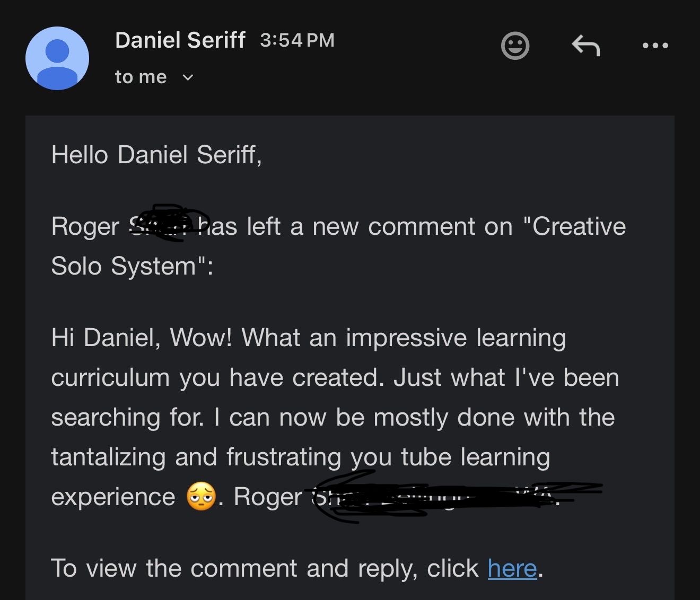
Task: Click the "Hello Daniel Seriff," greeting line
Action: (x=156, y=155)
